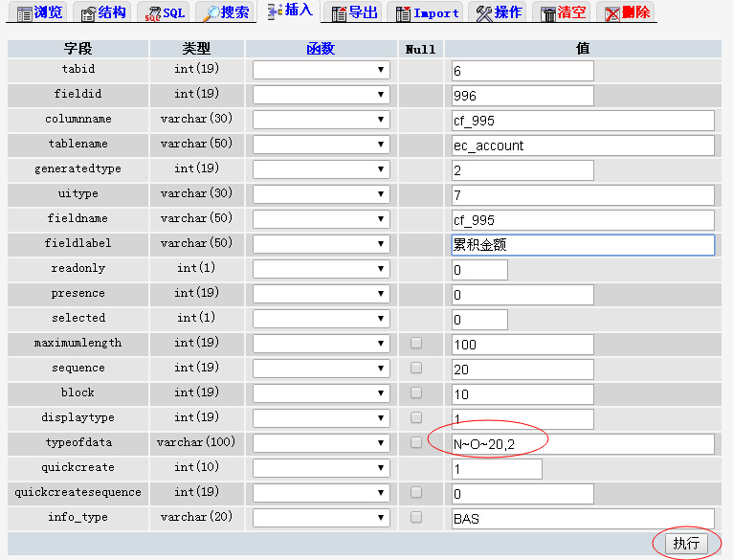Open function dropdown for presence
The image size is (733, 560).
[x=322, y=293]
